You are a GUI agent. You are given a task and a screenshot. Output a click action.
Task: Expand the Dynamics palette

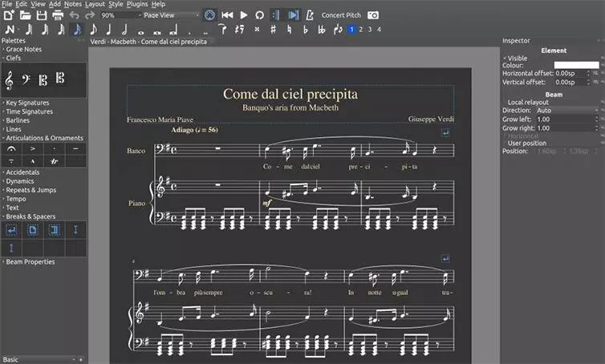pos(20,181)
